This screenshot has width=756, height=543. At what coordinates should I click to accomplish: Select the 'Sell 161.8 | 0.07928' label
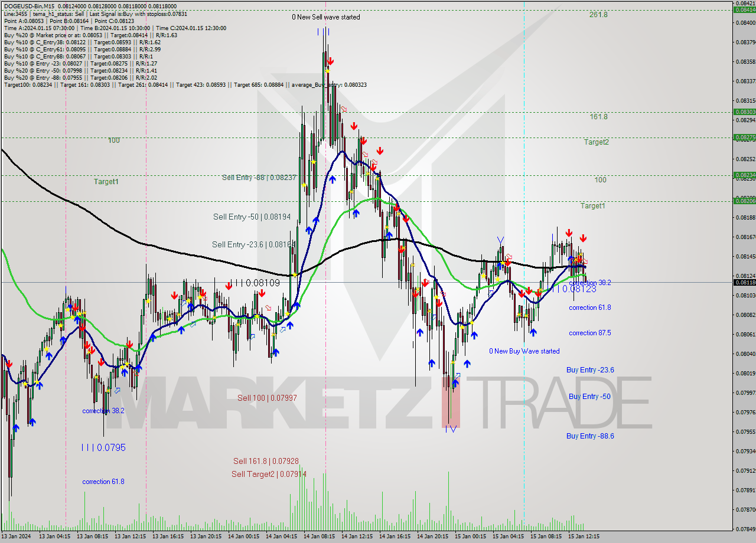265,461
